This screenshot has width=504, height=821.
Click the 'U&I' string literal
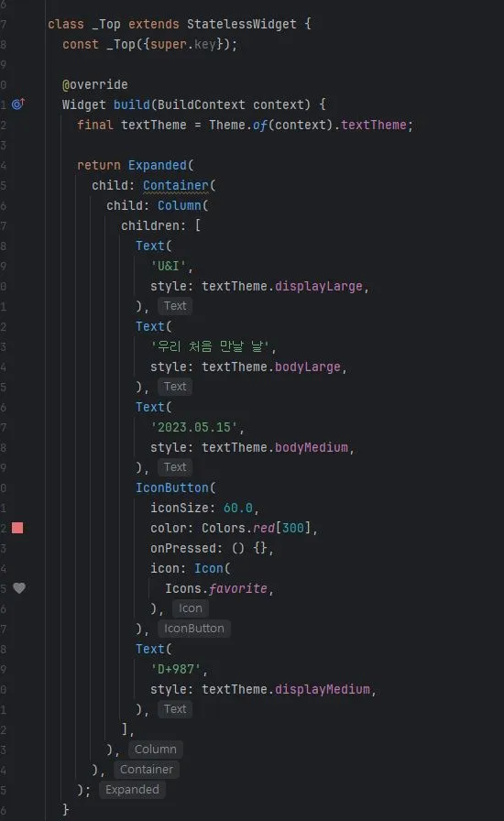click(x=169, y=266)
